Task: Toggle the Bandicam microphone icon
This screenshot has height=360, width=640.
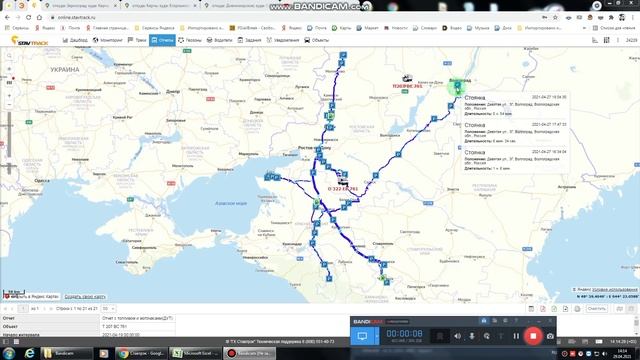Action: click(x=472, y=336)
